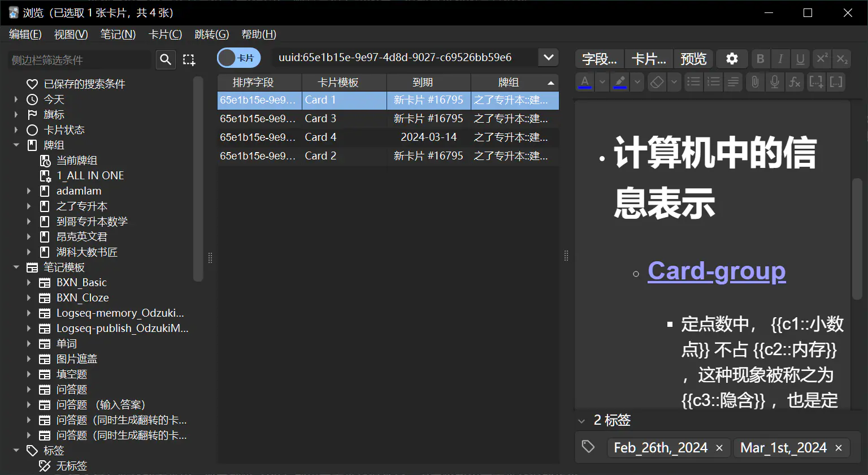Insert a MathJax equation with the fx icon
868x475 pixels.
click(x=795, y=82)
